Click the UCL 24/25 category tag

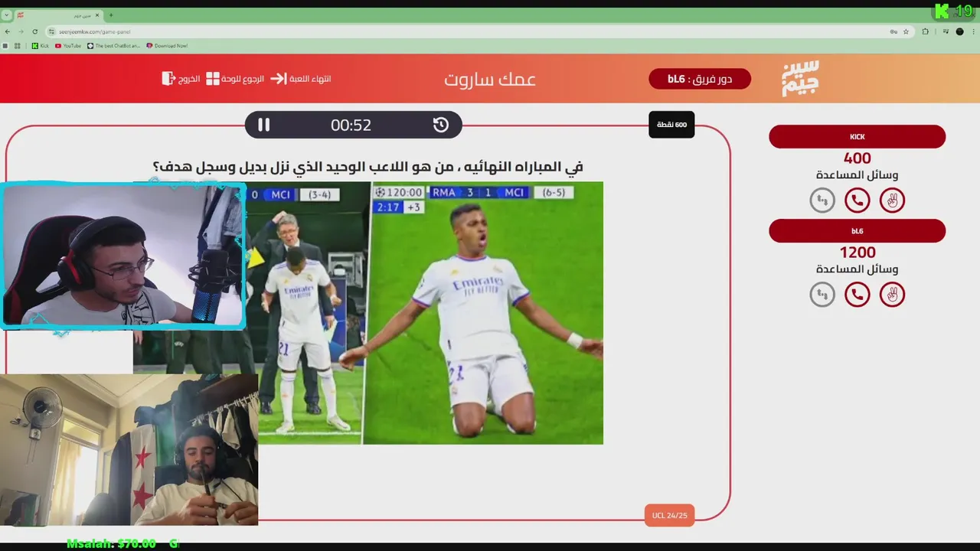pyautogui.click(x=670, y=515)
